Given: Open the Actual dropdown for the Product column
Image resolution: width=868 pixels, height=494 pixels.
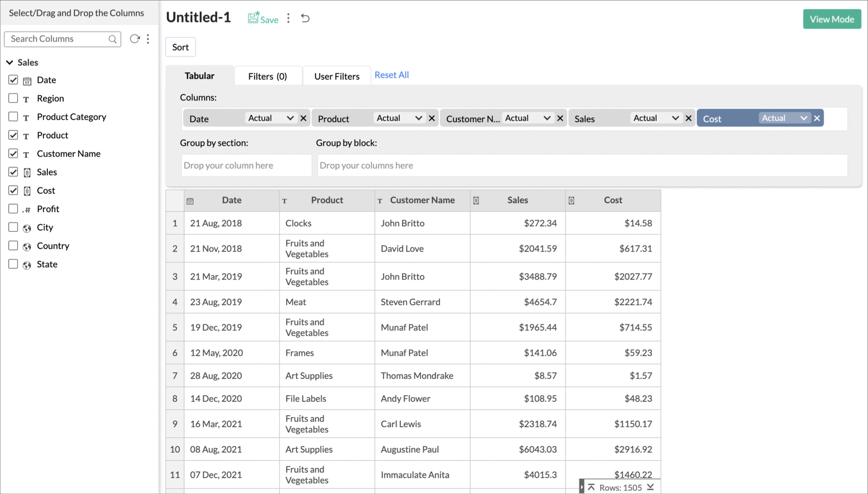Looking at the screenshot, I should pyautogui.click(x=399, y=118).
